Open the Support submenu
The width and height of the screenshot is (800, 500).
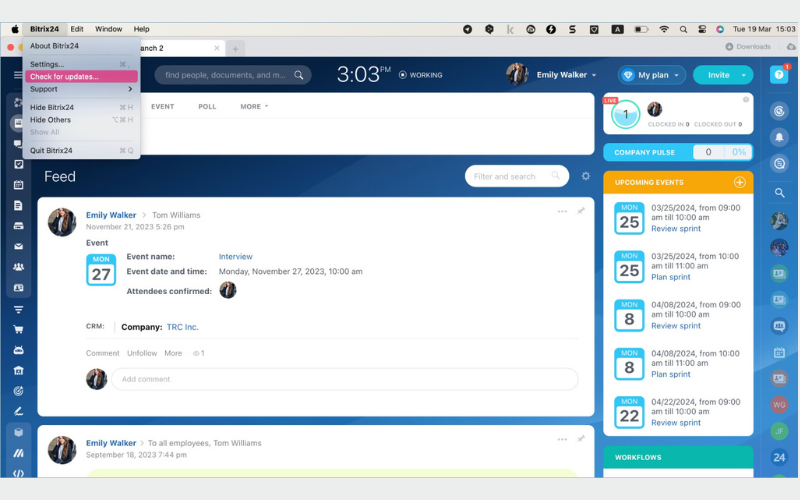81,89
